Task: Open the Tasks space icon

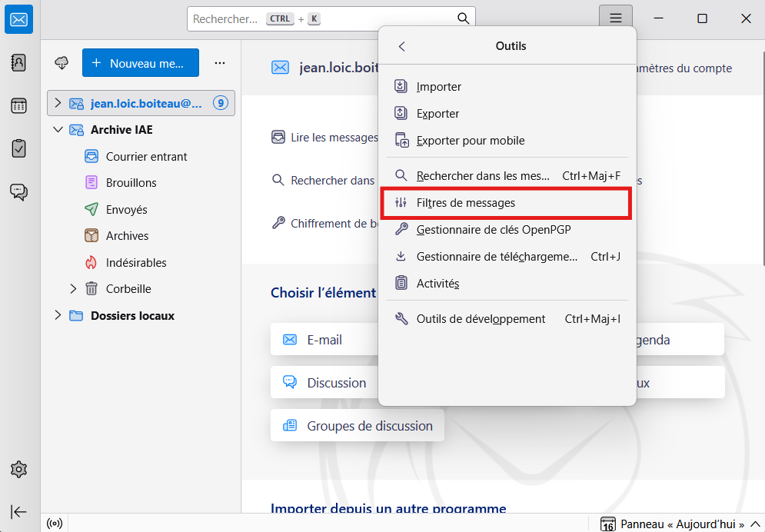Action: pos(19,148)
